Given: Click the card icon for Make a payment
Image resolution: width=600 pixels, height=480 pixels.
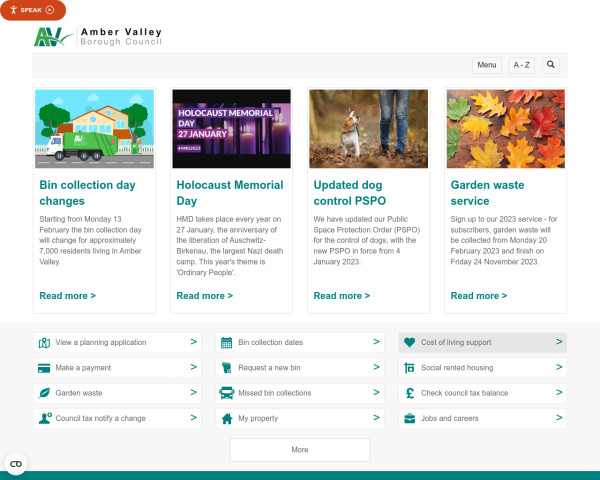Looking at the screenshot, I should point(44,368).
